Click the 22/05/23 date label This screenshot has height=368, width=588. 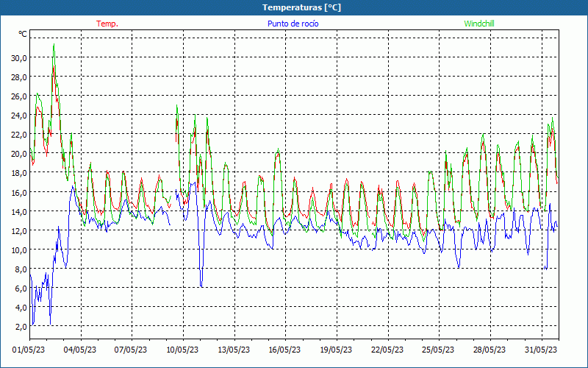click(x=387, y=350)
